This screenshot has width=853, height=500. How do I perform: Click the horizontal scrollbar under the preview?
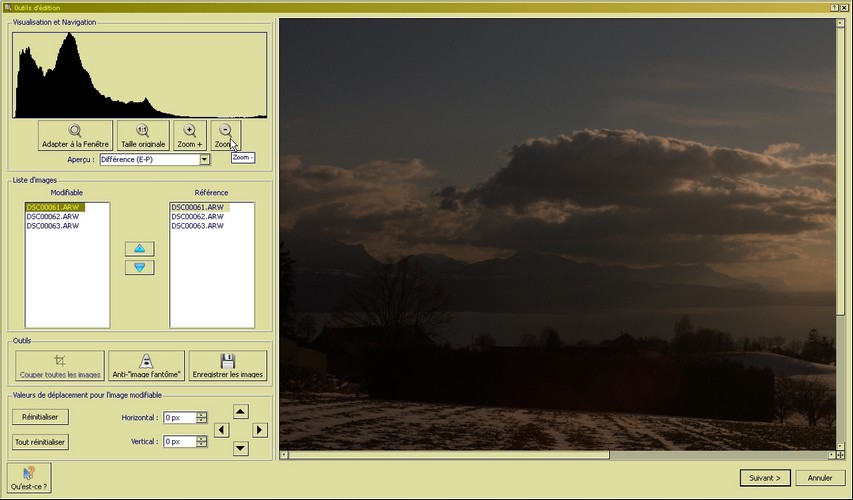[x=450, y=455]
